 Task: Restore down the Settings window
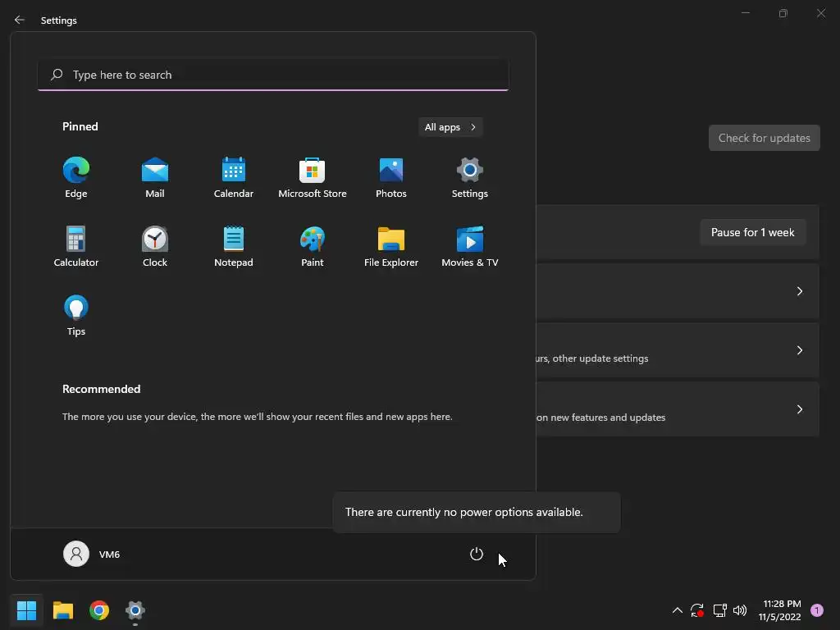click(783, 13)
